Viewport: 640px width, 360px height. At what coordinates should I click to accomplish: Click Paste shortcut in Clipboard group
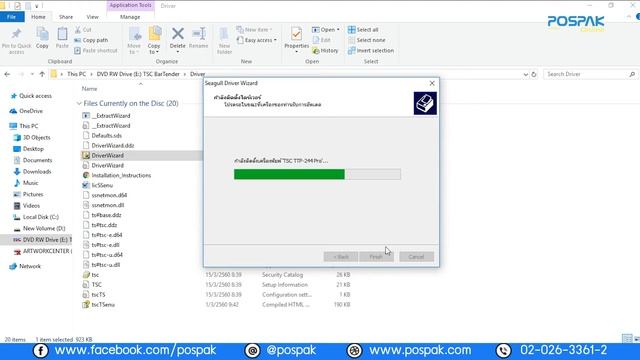(96, 51)
